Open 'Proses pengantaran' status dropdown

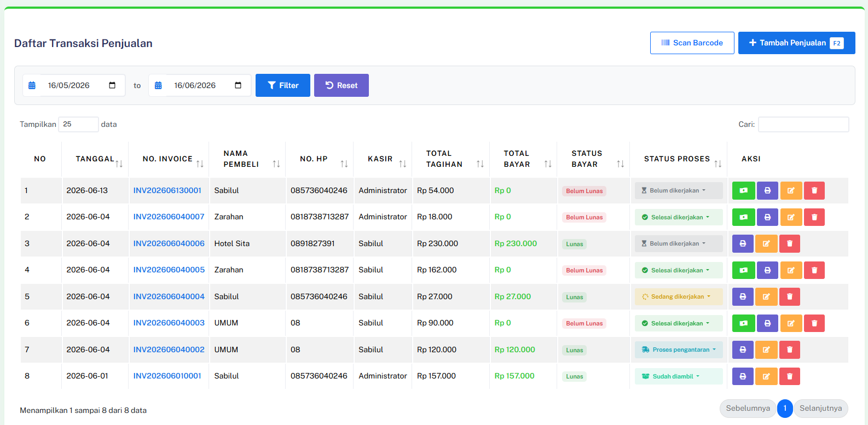point(679,350)
